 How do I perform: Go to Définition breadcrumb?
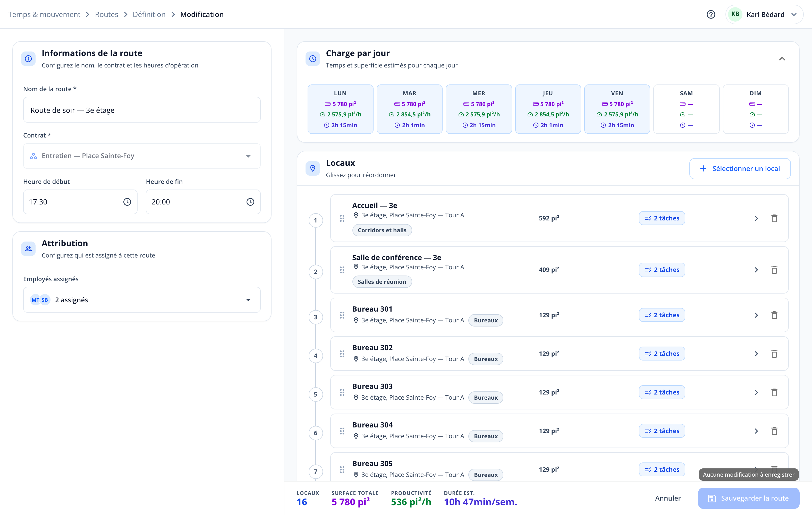tap(149, 14)
